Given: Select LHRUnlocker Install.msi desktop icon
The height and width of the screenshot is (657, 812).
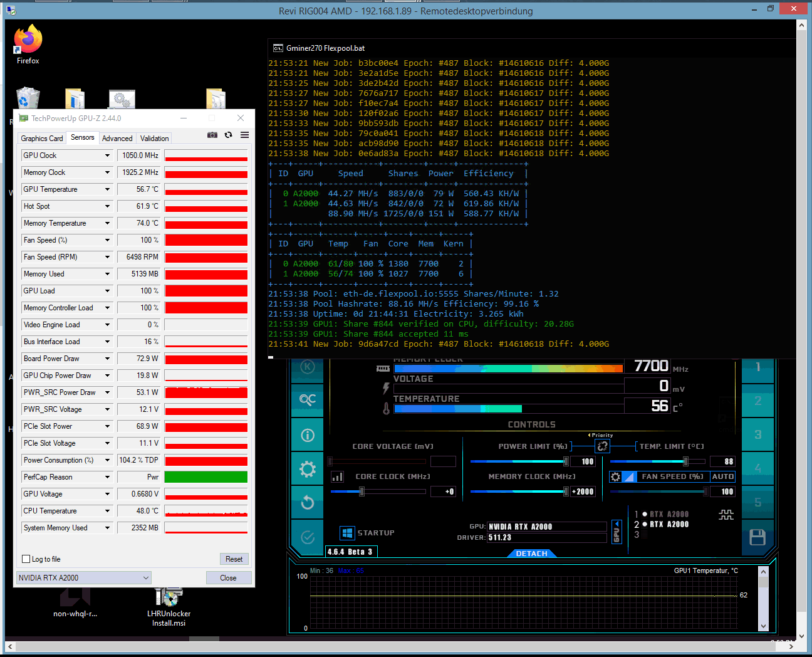Looking at the screenshot, I should pyautogui.click(x=169, y=607).
